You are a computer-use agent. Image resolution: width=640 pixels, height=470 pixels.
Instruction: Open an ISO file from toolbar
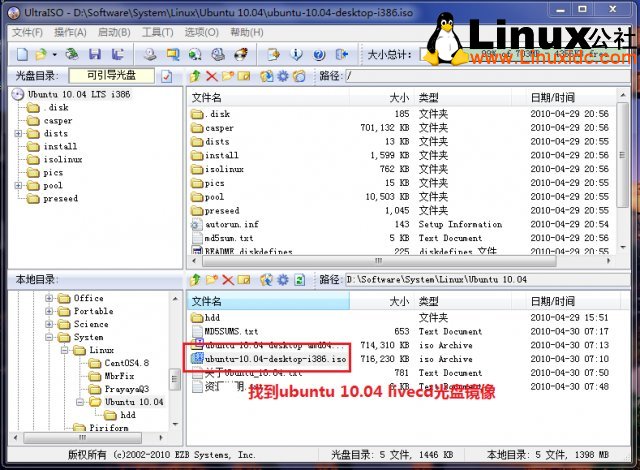coord(41,54)
